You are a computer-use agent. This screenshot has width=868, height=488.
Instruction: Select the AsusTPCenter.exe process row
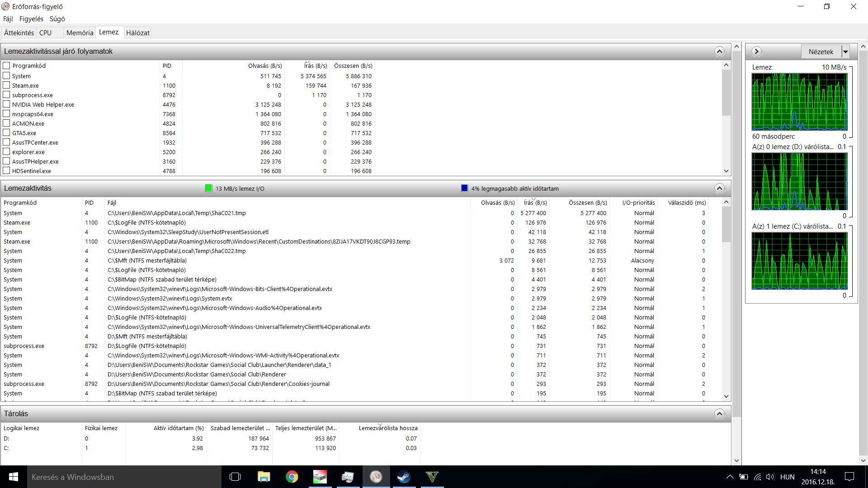pos(188,142)
